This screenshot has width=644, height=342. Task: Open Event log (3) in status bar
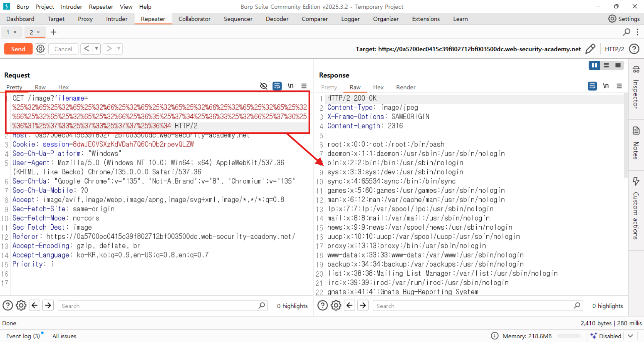pos(23,336)
